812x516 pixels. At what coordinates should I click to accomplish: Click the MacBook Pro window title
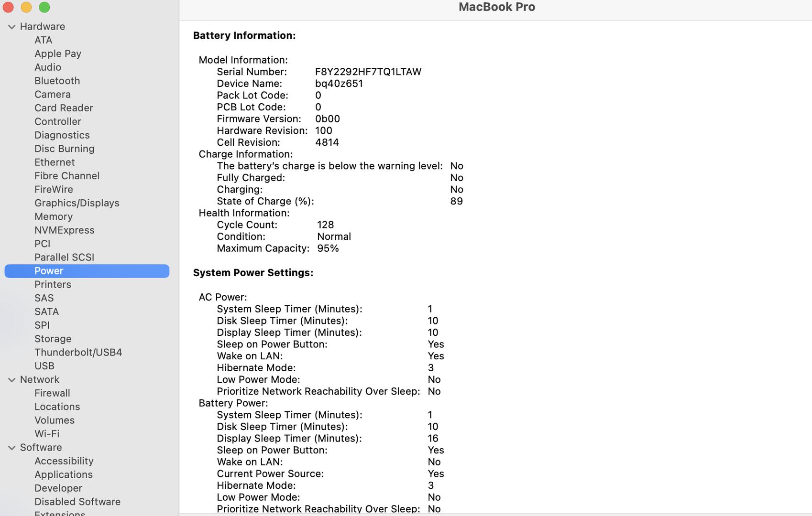(497, 7)
